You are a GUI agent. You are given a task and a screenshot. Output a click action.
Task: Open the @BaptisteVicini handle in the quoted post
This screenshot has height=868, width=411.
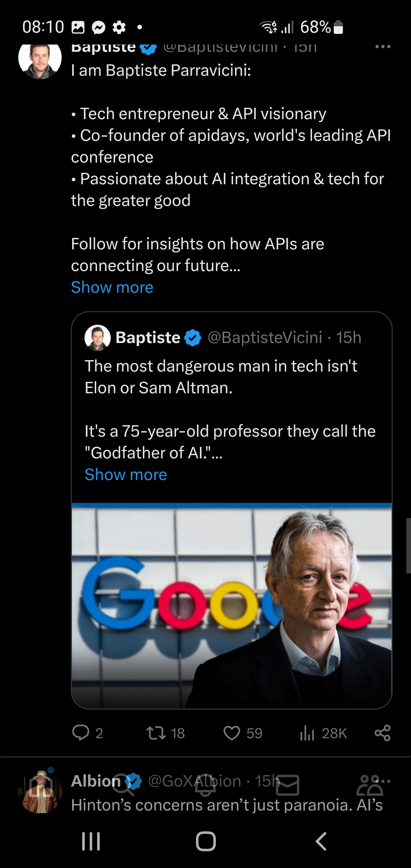[x=265, y=337]
